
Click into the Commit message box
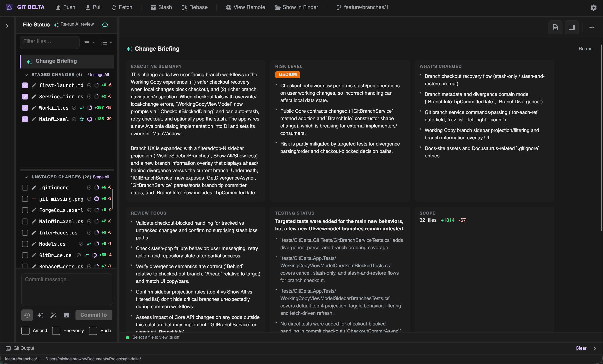[x=67, y=290]
